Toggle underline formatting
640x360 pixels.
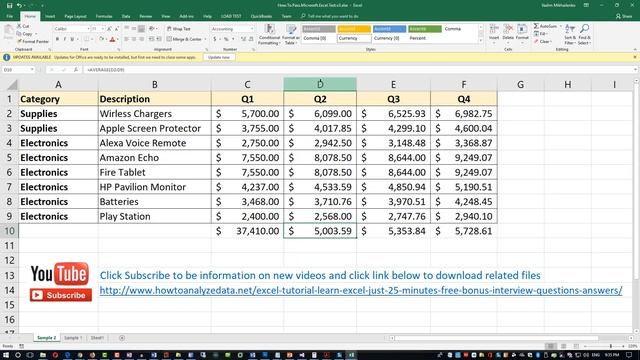(x=72, y=40)
